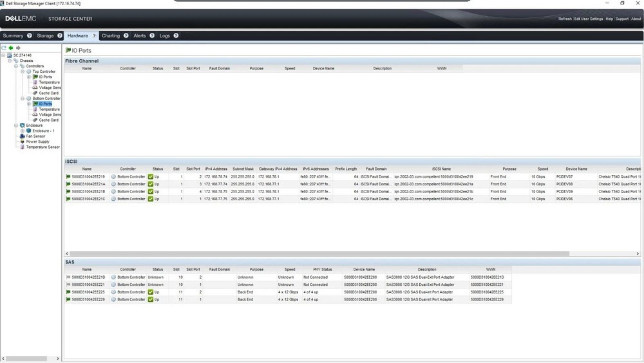Click the Chassis node icon

pos(15,60)
